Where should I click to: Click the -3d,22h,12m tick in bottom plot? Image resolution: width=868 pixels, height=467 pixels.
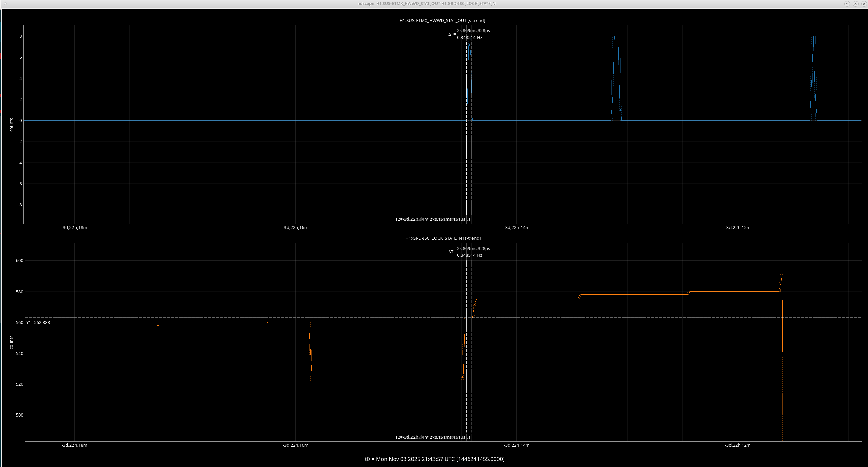click(x=738, y=445)
